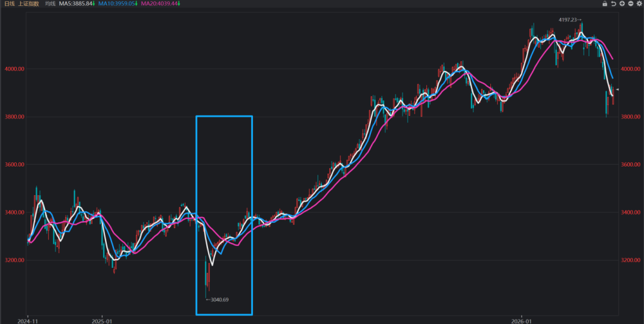Click the 4197.23 high price marker
The width and height of the screenshot is (644, 324).
[569, 20]
